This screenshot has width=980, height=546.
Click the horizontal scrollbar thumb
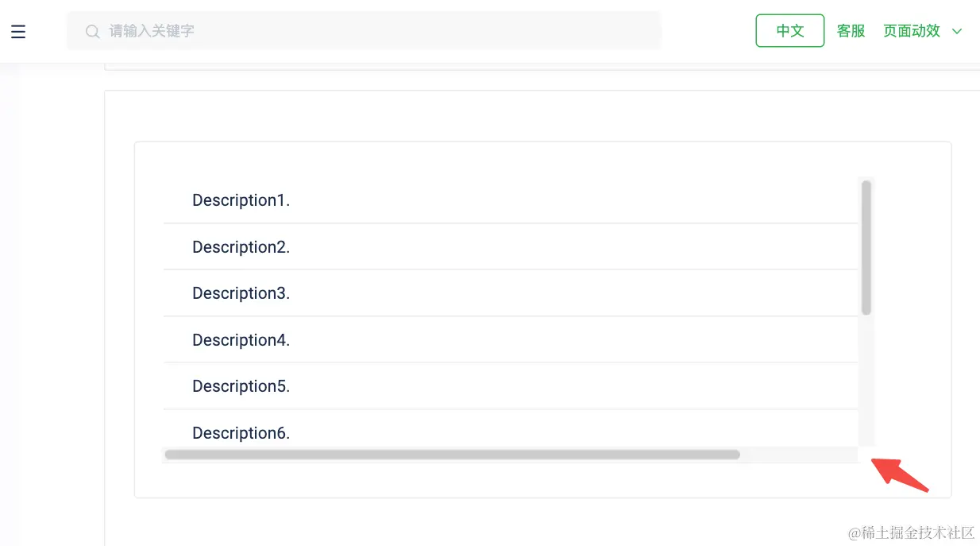(452, 455)
